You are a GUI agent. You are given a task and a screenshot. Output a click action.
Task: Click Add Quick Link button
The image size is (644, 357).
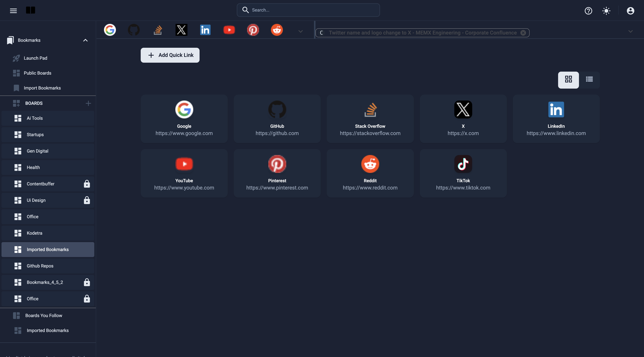[170, 55]
